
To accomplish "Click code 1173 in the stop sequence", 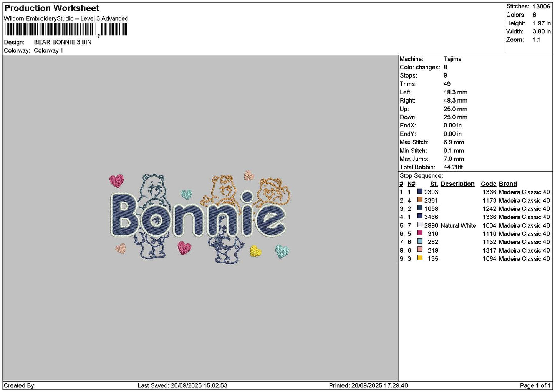I will (489, 200).
